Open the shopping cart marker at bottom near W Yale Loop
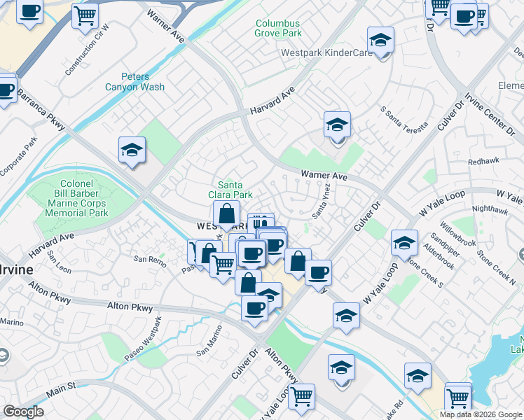The width and height of the screenshot is (524, 420). click(301, 399)
